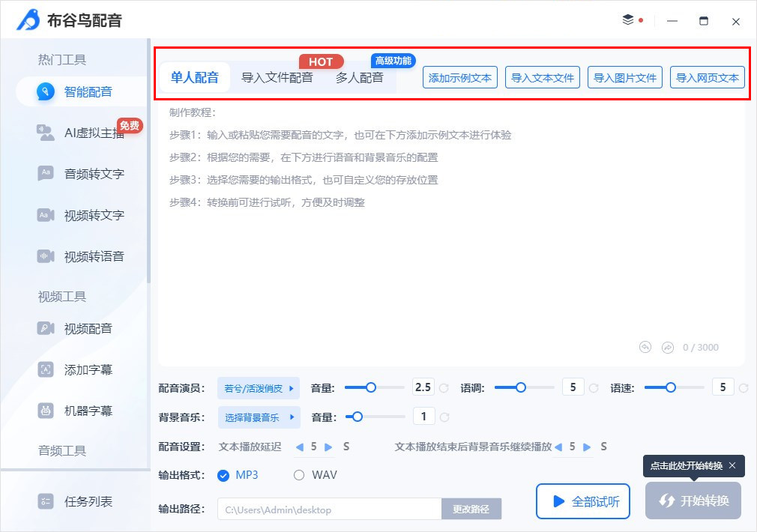The height and width of the screenshot is (532, 757).
Task: Select MP3 output format
Action: coord(223,476)
